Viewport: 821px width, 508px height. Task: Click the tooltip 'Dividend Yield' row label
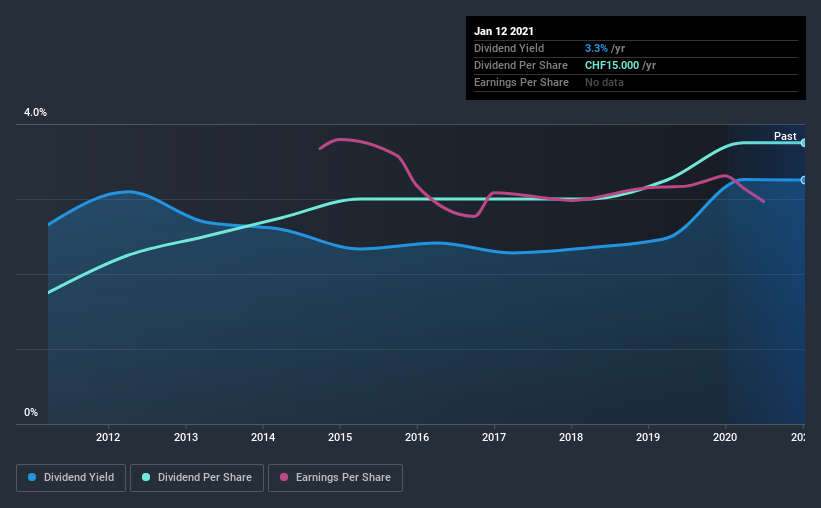coord(509,48)
